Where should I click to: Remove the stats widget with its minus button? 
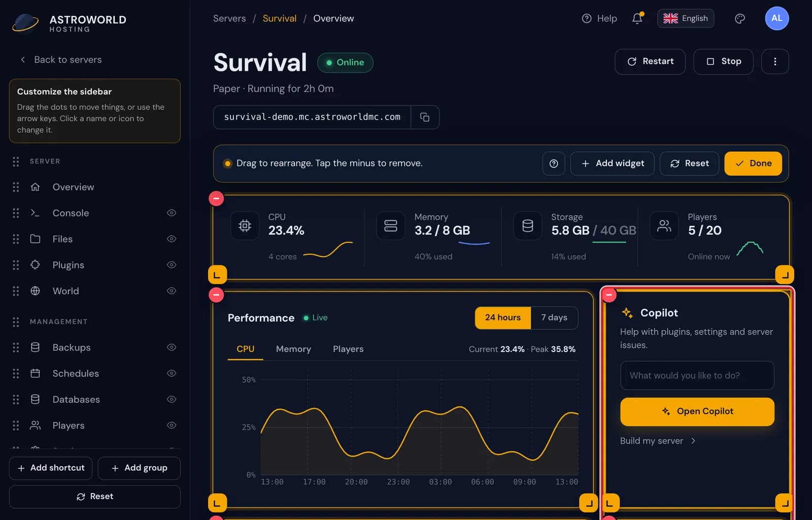click(x=217, y=198)
